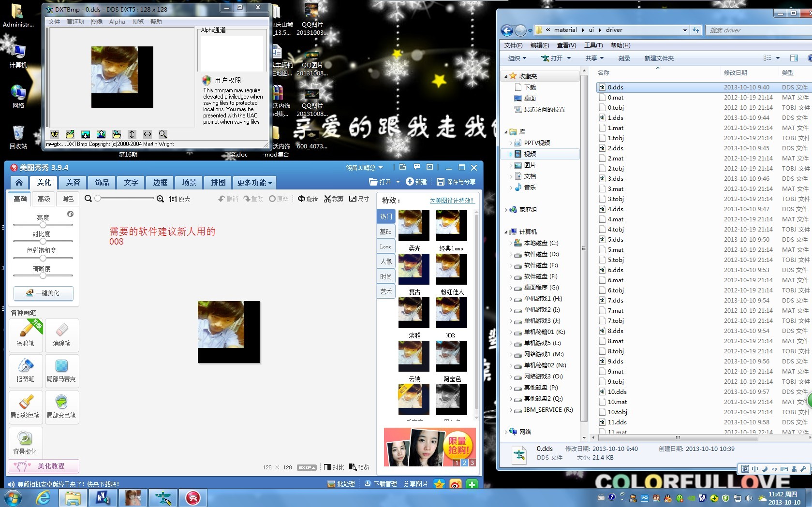Select the 消除笔 eraser tool

(61, 334)
